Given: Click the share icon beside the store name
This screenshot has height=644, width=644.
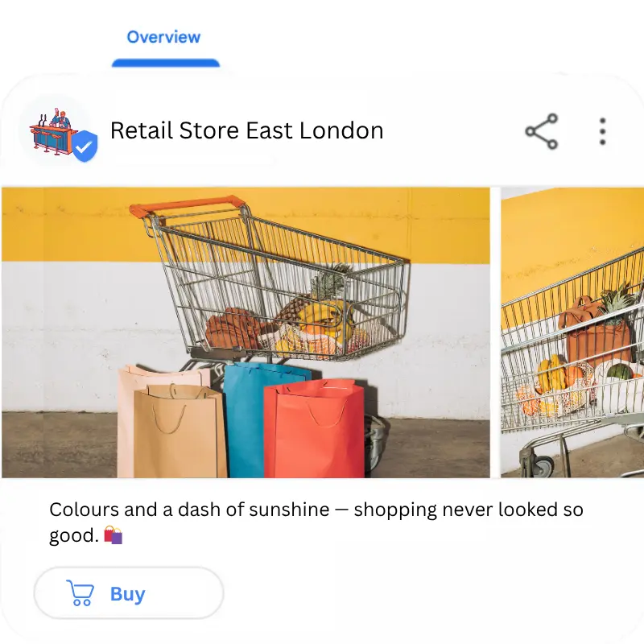Looking at the screenshot, I should (x=542, y=131).
